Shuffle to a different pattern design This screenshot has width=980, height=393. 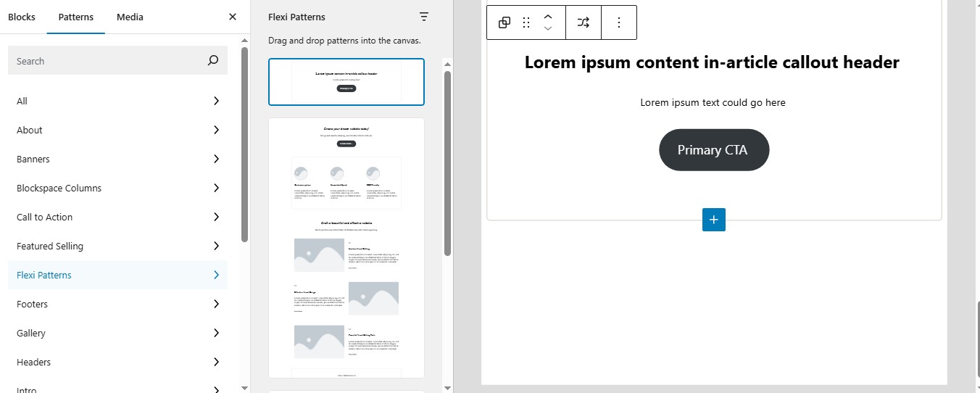pos(584,22)
